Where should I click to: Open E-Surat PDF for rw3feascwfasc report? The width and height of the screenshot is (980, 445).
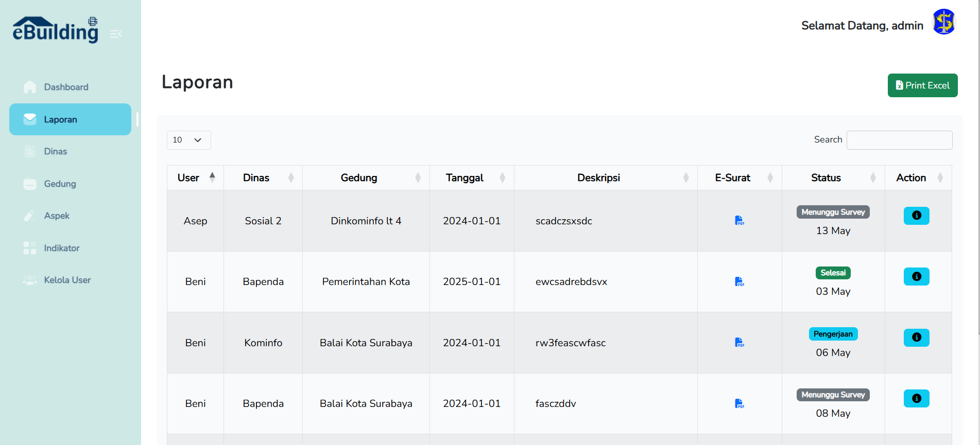point(740,343)
